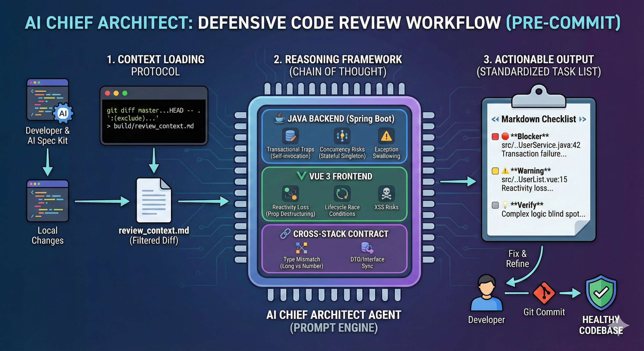Click the Type Mismatch icon

[x=301, y=248]
